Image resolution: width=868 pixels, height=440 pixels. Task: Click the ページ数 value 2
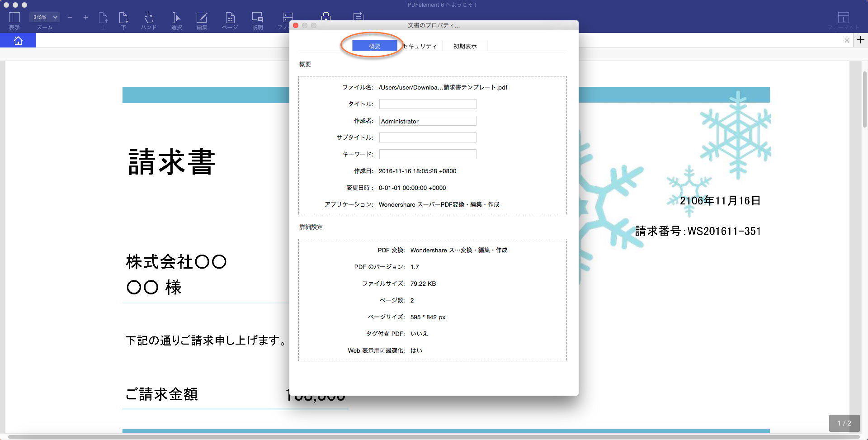(x=412, y=300)
